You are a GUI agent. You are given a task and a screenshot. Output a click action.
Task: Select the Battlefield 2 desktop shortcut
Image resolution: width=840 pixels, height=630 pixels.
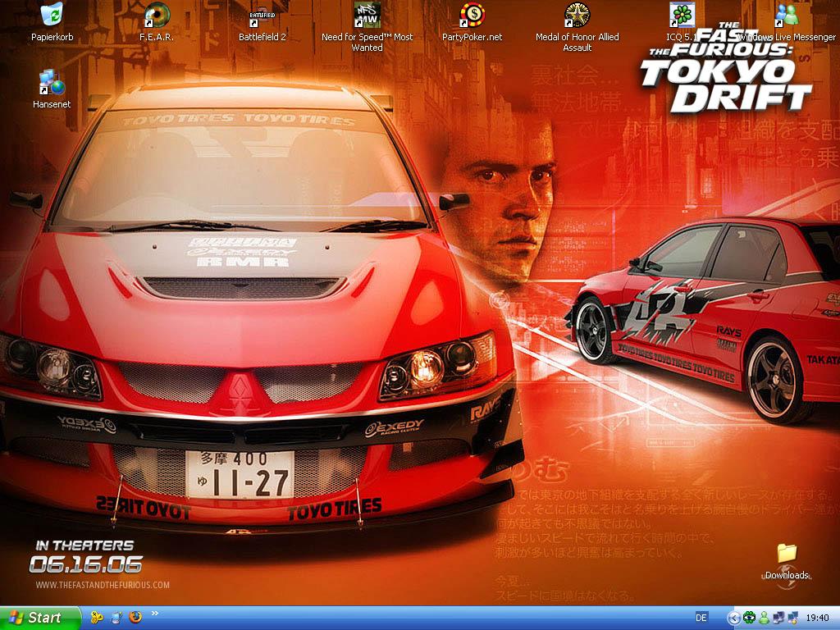click(x=262, y=15)
